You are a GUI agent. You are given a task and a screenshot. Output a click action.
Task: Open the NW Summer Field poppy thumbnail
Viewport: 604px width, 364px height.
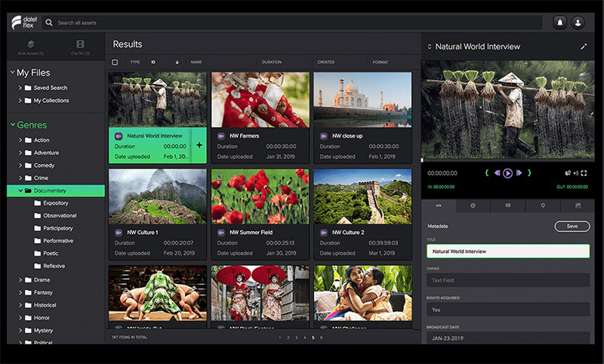260,196
